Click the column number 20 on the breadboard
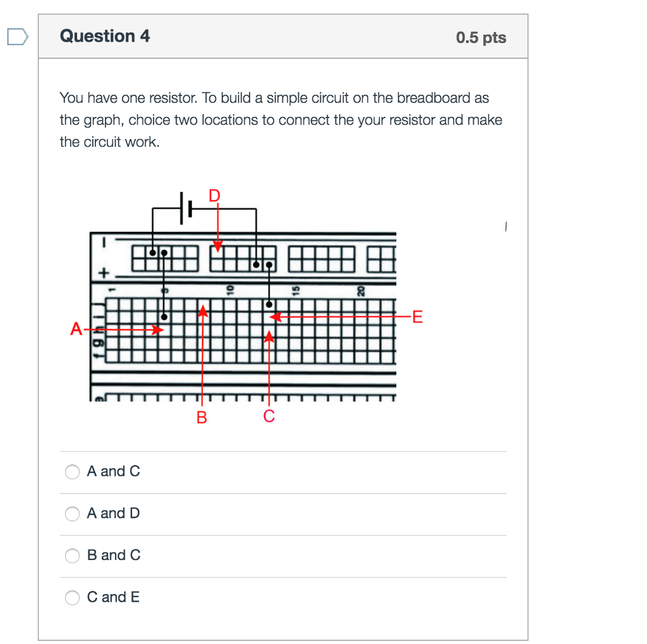 coord(361,290)
